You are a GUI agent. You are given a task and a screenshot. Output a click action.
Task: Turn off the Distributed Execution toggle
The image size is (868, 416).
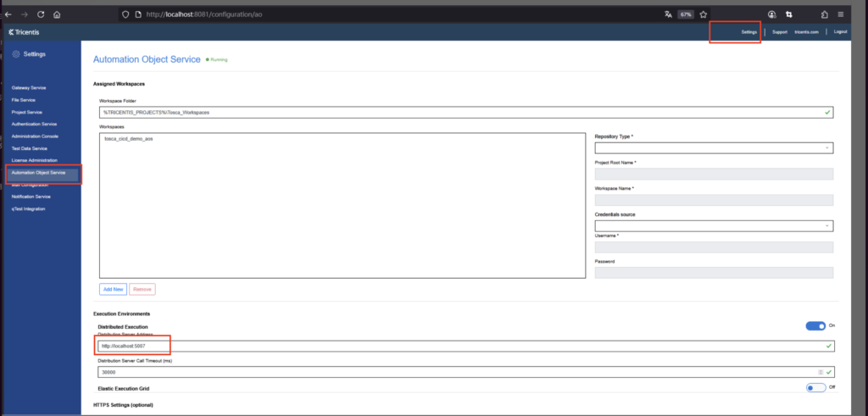click(815, 326)
